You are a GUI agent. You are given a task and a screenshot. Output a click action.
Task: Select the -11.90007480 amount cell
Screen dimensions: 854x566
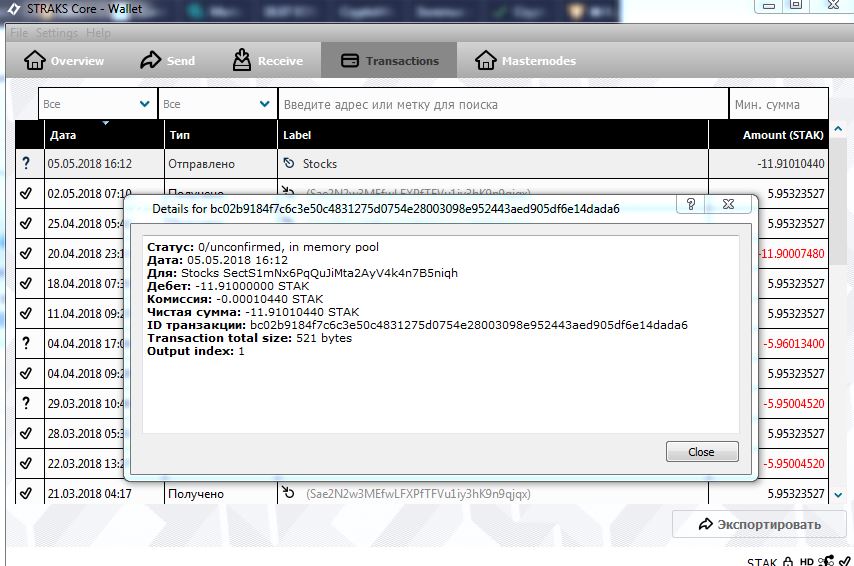point(792,253)
